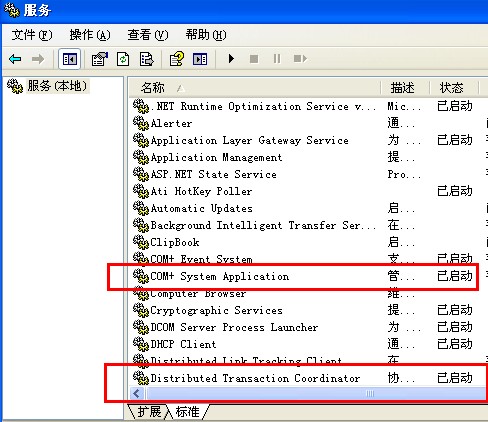Screen dimensions: 488x422
Task: Click the Back arrow toolbar icon
Action: point(15,59)
